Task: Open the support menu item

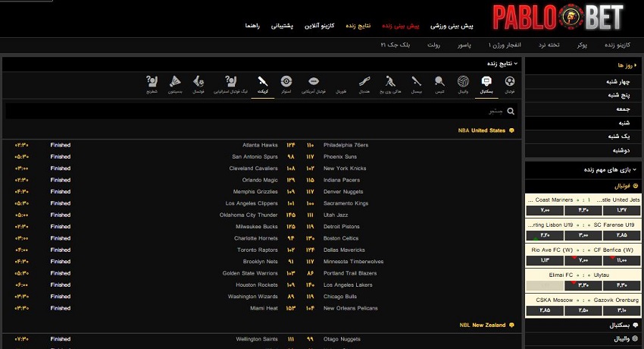Action: point(282,26)
